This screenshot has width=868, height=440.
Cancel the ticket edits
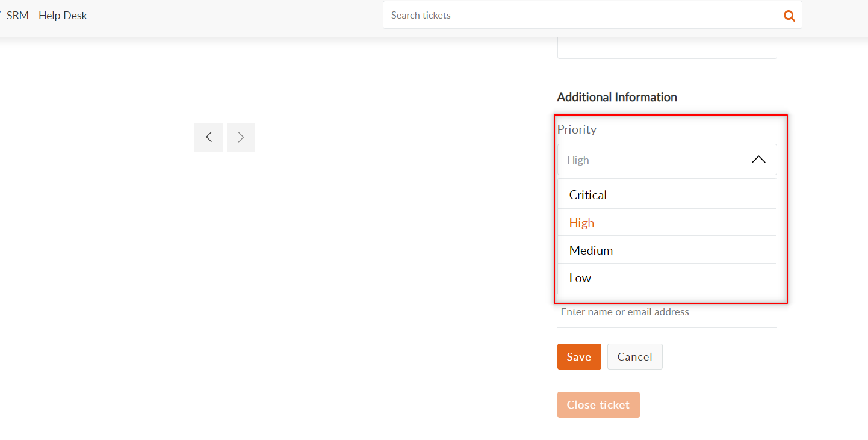635,357
